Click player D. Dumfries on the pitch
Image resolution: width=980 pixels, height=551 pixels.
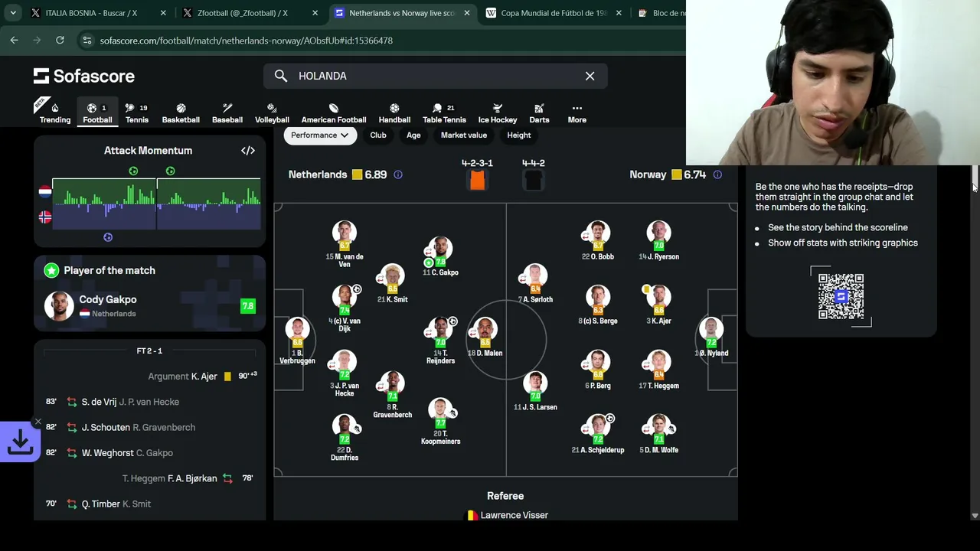click(x=345, y=439)
